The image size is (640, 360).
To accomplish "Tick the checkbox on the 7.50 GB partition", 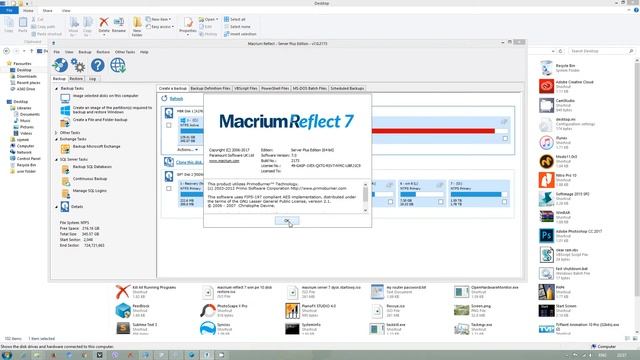I will coord(441,202).
